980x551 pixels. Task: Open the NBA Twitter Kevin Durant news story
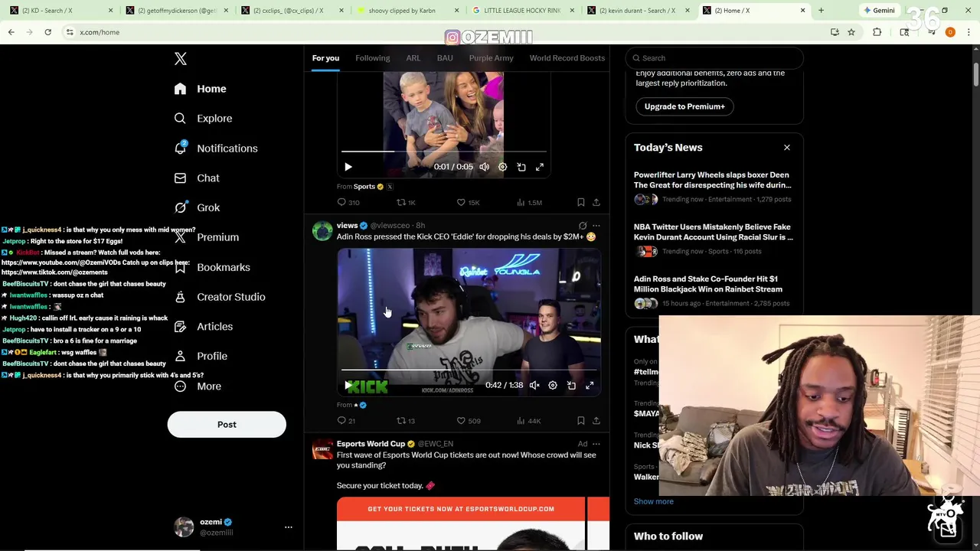click(713, 239)
